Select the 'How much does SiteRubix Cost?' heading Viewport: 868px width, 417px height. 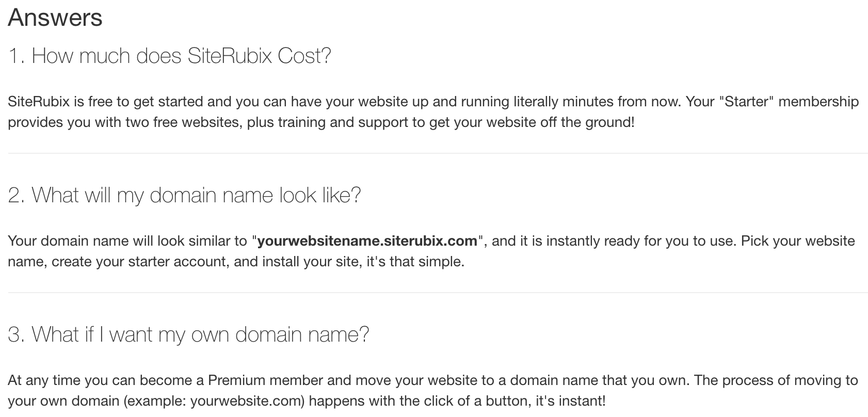coord(170,56)
